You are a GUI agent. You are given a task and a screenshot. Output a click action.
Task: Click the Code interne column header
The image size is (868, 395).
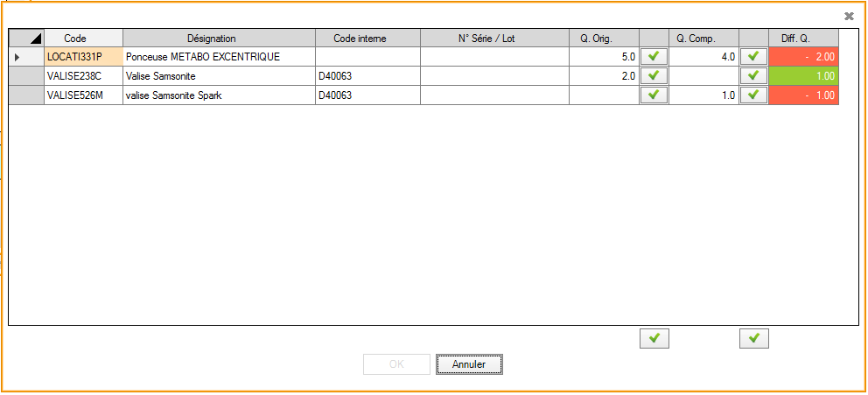click(x=367, y=38)
